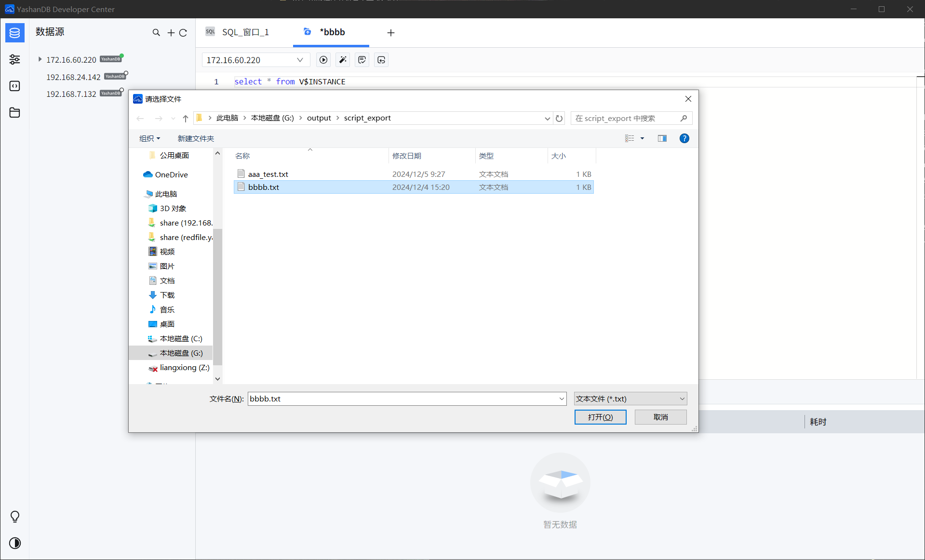The width and height of the screenshot is (925, 560).
Task: Switch to the SQL_窗口_1 tab
Action: coord(245,32)
